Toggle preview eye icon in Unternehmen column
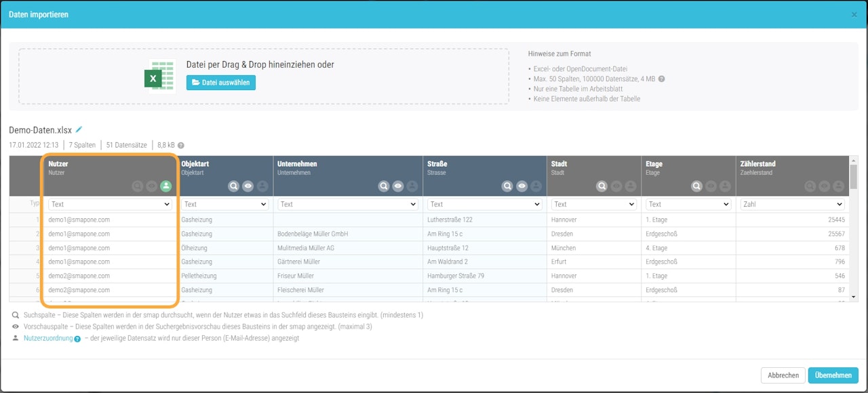Screen dimensions: 868x393 coord(398,186)
